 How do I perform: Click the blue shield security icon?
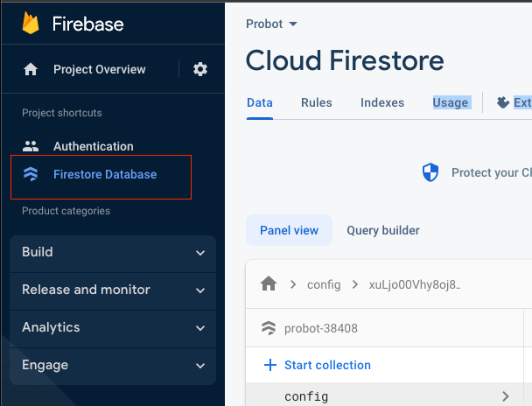430,172
